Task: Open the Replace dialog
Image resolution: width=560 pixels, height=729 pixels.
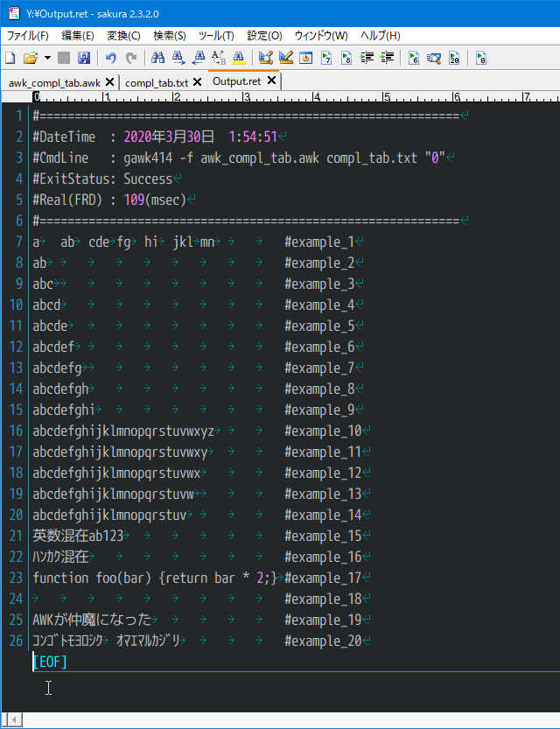Action: pos(220,58)
